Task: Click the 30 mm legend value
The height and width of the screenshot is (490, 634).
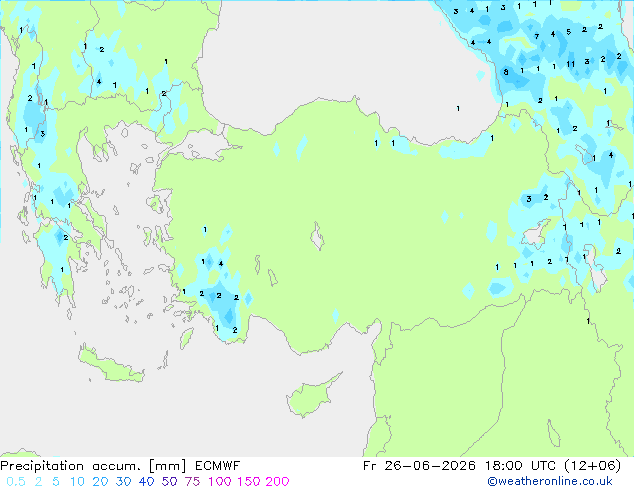Action: 123,482
